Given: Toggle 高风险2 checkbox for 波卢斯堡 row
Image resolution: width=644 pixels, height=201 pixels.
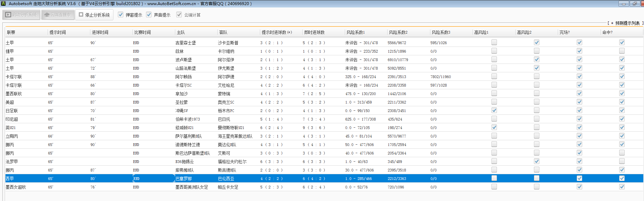Looking at the screenshot, I should (x=537, y=59).
